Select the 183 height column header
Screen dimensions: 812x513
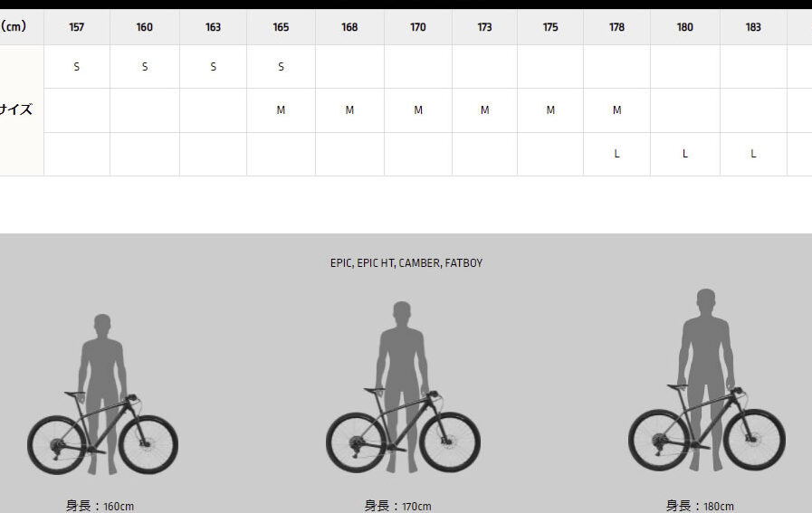point(753,27)
